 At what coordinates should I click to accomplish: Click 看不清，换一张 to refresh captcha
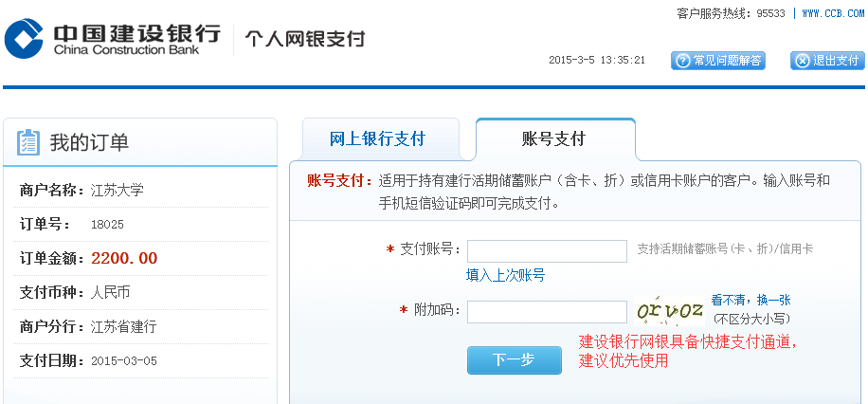pyautogui.click(x=750, y=301)
